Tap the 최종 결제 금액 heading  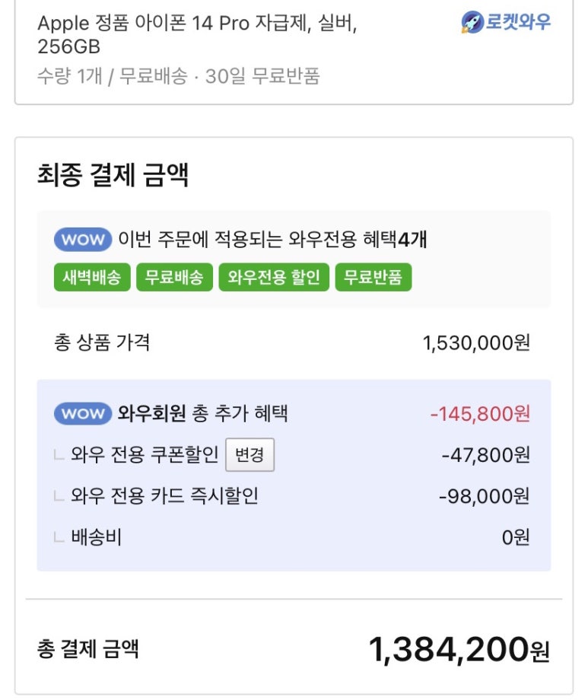coord(113,174)
